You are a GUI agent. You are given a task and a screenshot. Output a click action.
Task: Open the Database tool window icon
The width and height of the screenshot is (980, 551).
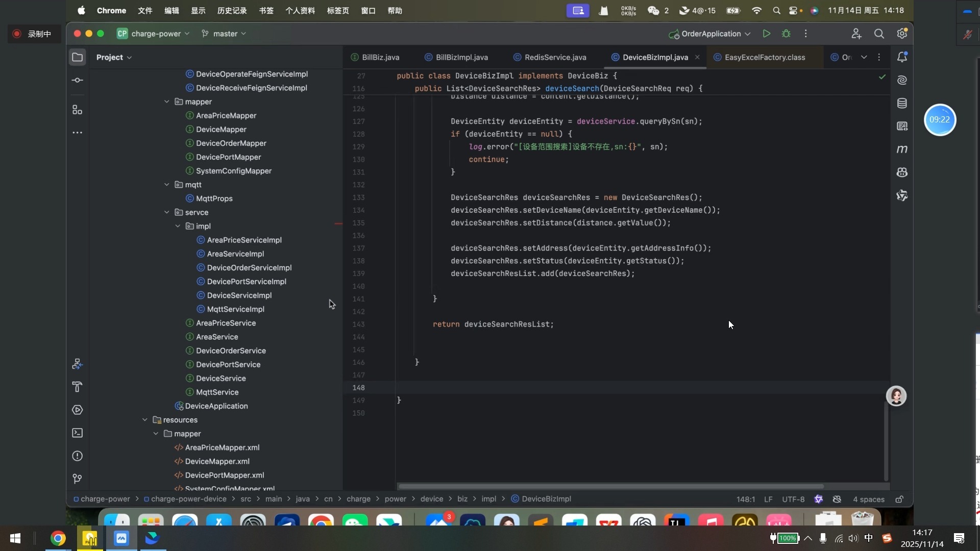pyautogui.click(x=902, y=104)
